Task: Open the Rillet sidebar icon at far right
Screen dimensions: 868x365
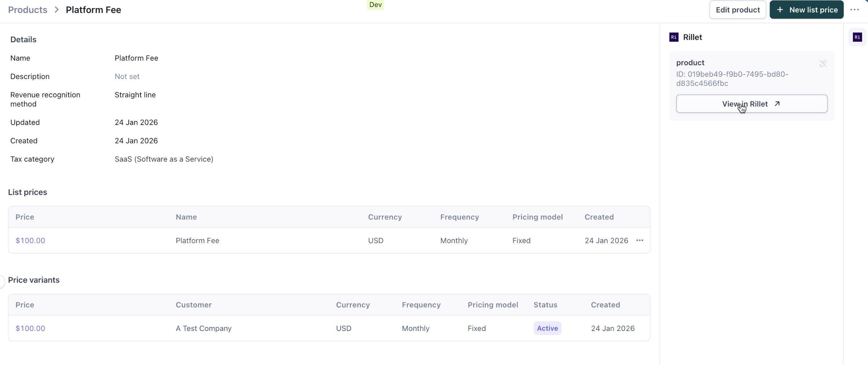Action: click(857, 37)
